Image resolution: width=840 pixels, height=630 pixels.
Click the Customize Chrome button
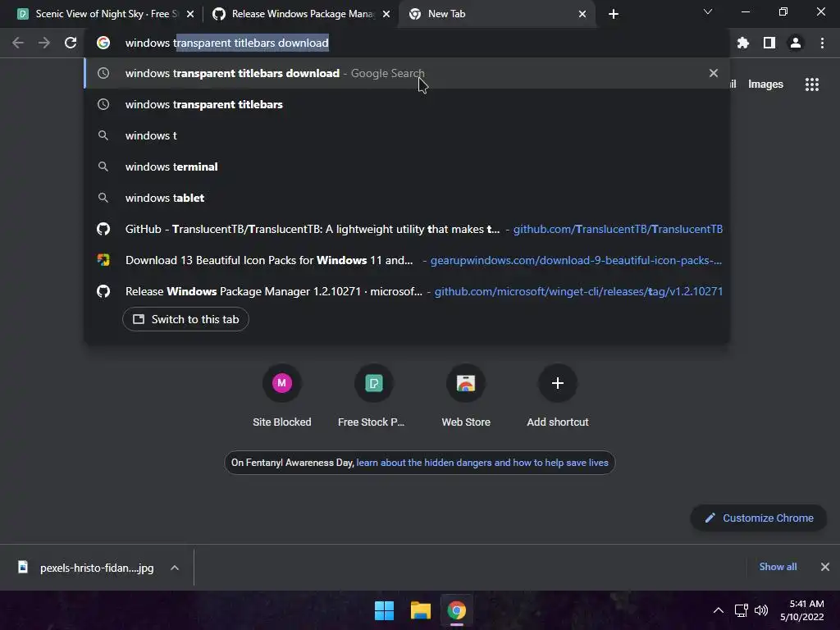click(x=759, y=518)
